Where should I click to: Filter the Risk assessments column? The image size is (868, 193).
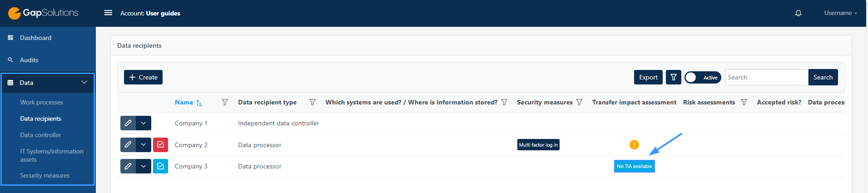pos(744,102)
